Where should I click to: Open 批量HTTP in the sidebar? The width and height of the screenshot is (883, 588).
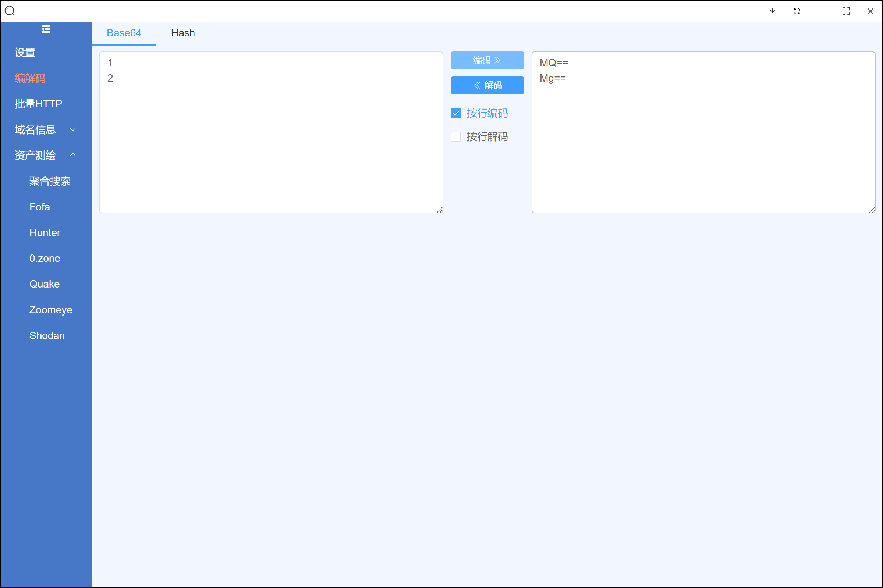(38, 104)
